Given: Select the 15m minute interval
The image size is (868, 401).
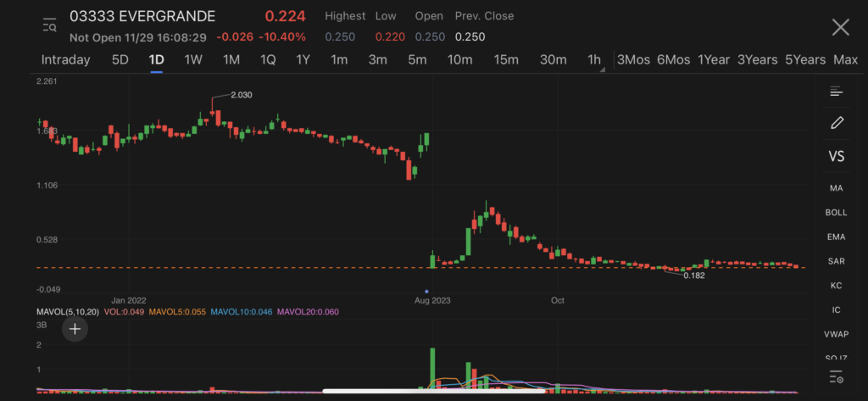Looking at the screenshot, I should [506, 60].
